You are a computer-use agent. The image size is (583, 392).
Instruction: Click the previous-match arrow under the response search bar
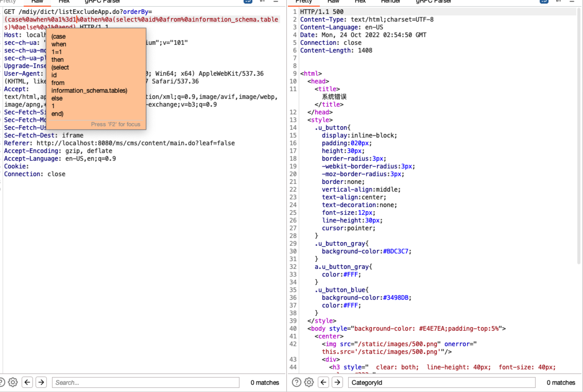(323, 382)
